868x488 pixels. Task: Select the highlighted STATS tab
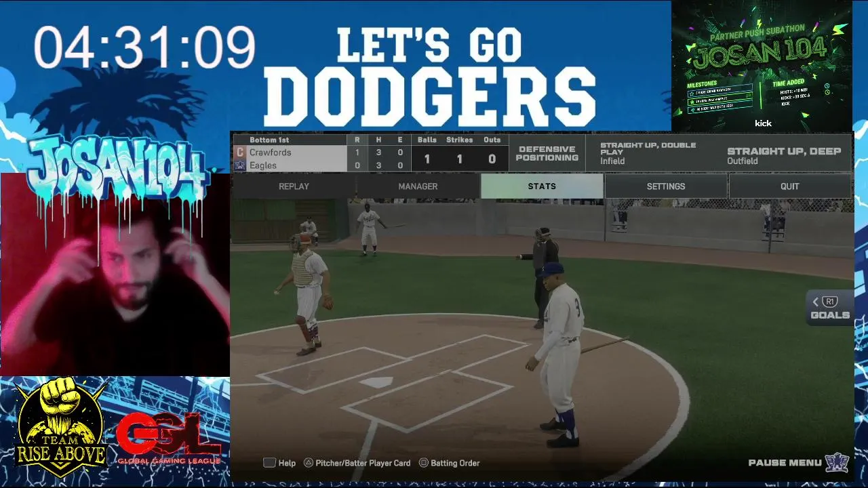tap(542, 186)
